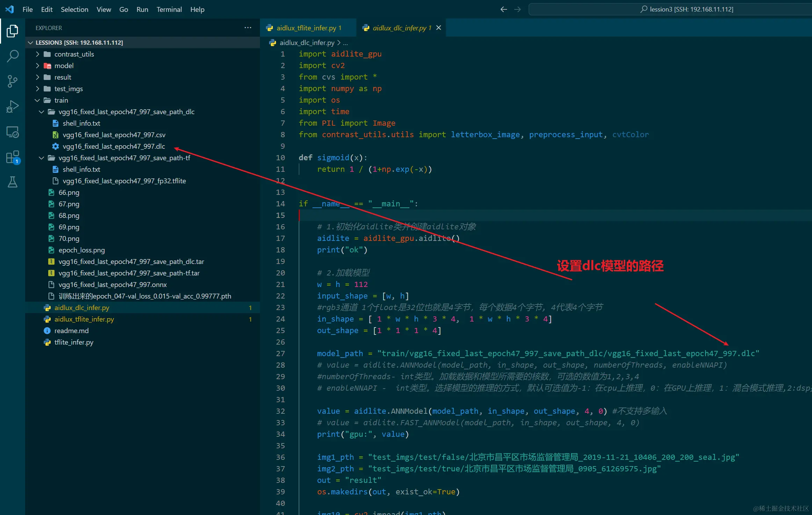Open the Terminal menu
812x515 pixels.
(169, 9)
